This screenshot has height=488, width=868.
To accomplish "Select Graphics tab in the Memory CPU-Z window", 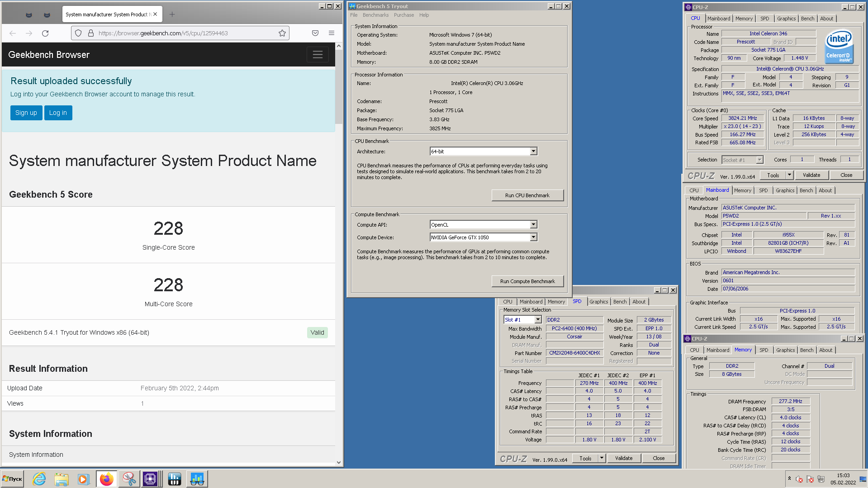I will pyautogui.click(x=785, y=350).
